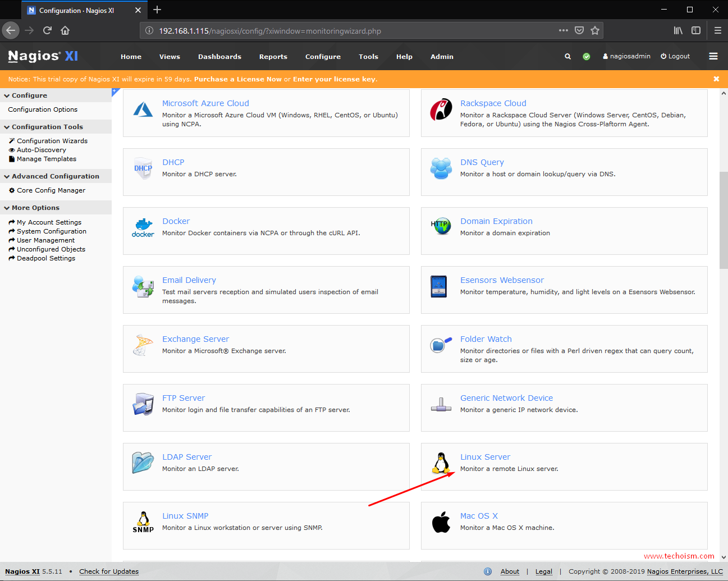Open the Purchase a License Now link
Viewport: 728px width, 581px height.
point(238,79)
